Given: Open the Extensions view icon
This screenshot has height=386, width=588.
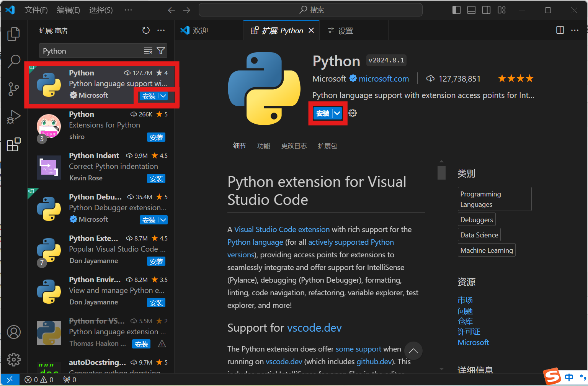Looking at the screenshot, I should click(x=14, y=144).
